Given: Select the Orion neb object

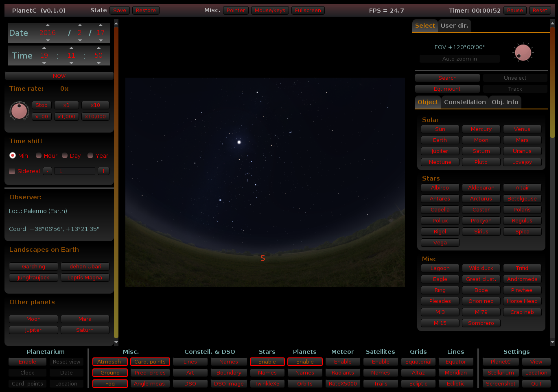Looking at the screenshot, I should tap(481, 301).
